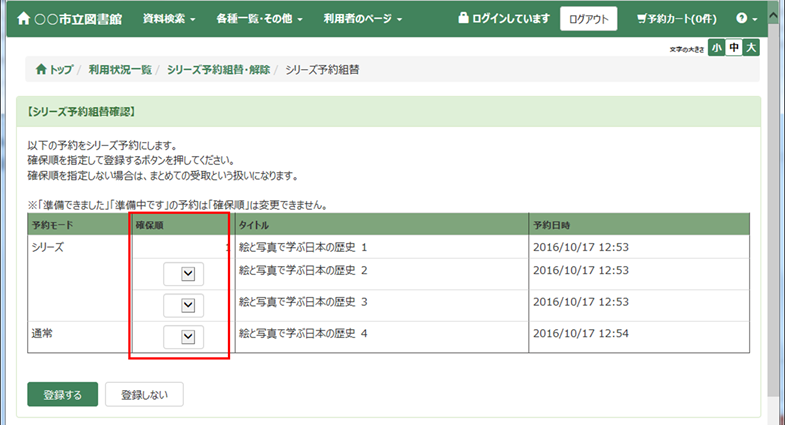Click the help question mark icon

coord(741,19)
